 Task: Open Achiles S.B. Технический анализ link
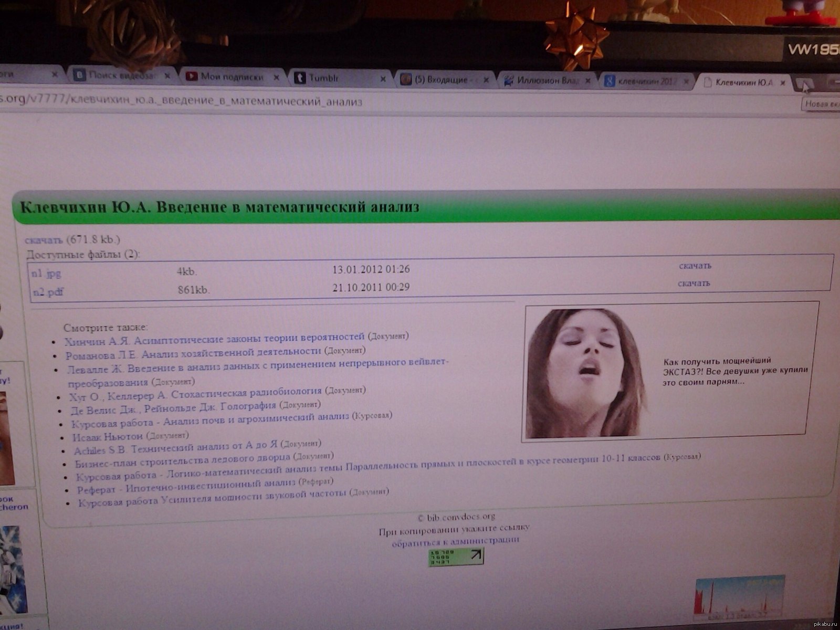coord(176,448)
